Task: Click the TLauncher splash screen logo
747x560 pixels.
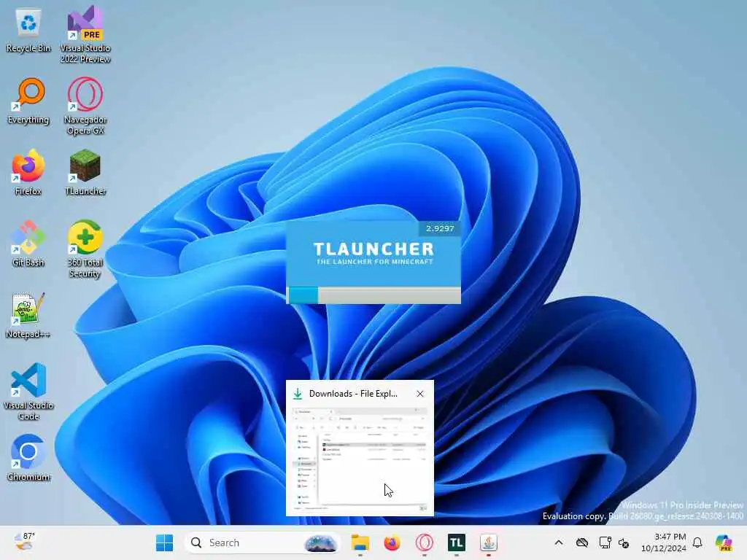Action: (x=373, y=253)
